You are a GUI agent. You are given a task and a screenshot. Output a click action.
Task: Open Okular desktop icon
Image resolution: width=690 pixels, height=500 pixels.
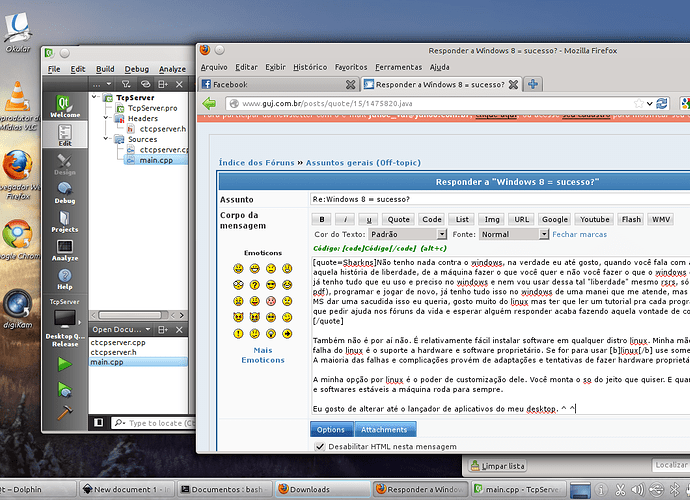(x=18, y=32)
